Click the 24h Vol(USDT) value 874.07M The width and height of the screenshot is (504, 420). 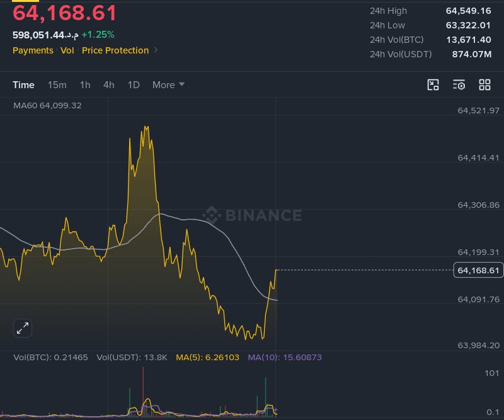tap(472, 54)
